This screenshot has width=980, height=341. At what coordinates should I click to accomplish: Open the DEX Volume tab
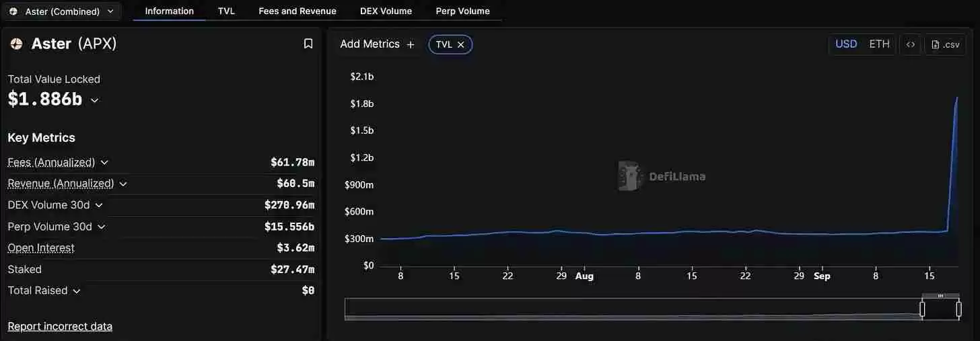(x=386, y=11)
